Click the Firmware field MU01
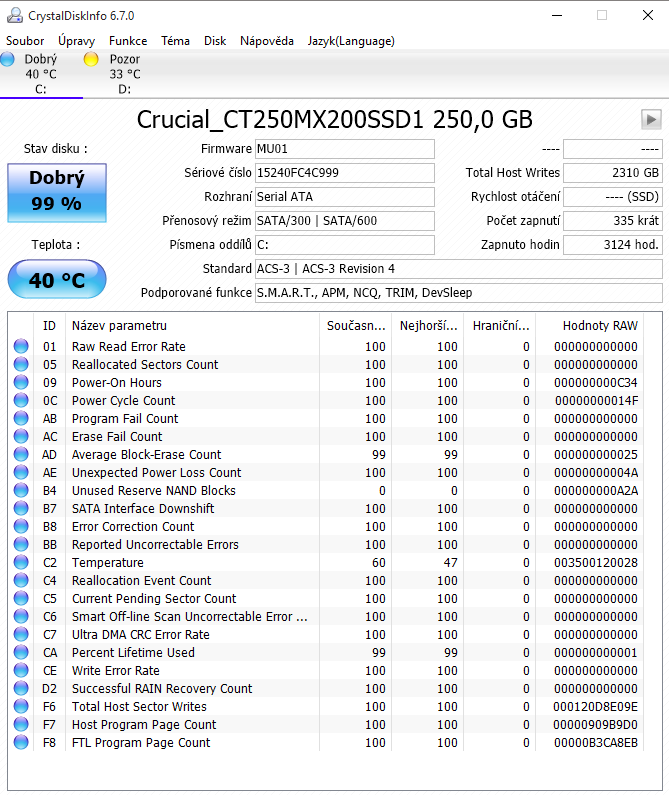 click(x=344, y=149)
